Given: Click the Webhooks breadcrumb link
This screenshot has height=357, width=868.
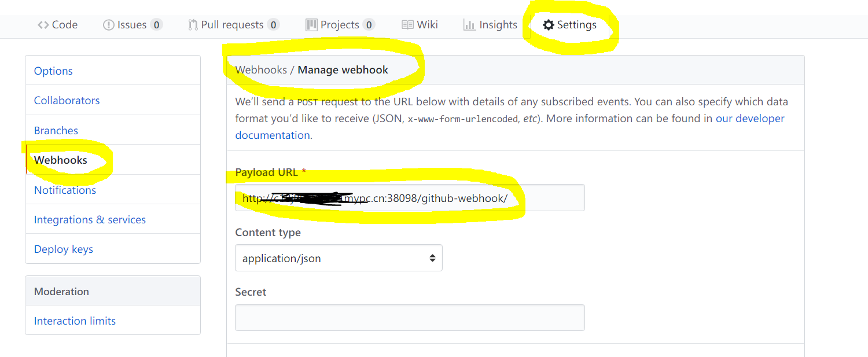Looking at the screenshot, I should click(261, 69).
